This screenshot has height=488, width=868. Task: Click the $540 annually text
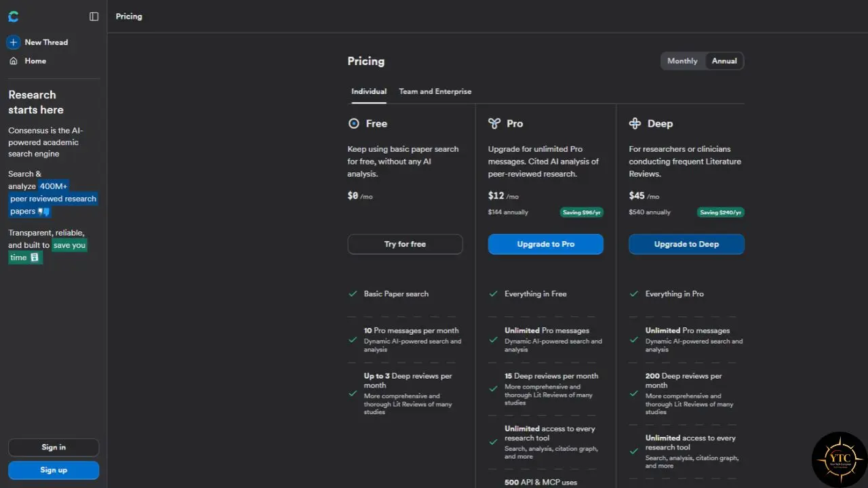(650, 212)
